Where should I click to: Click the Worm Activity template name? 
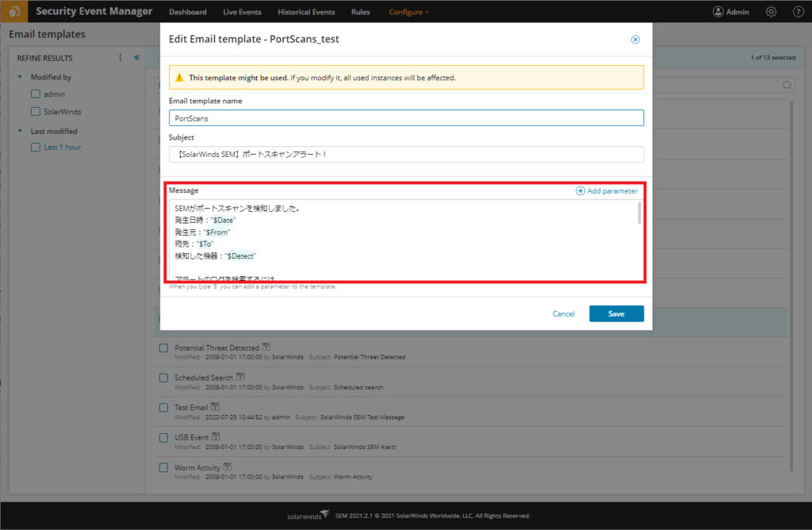[x=197, y=468]
